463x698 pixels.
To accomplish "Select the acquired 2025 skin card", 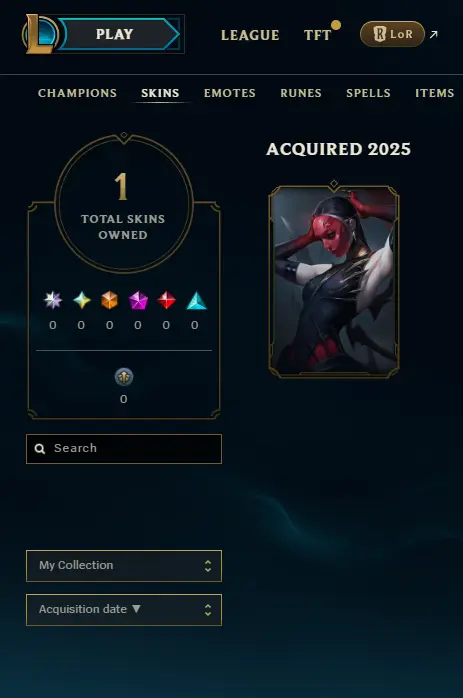I will pyautogui.click(x=334, y=281).
